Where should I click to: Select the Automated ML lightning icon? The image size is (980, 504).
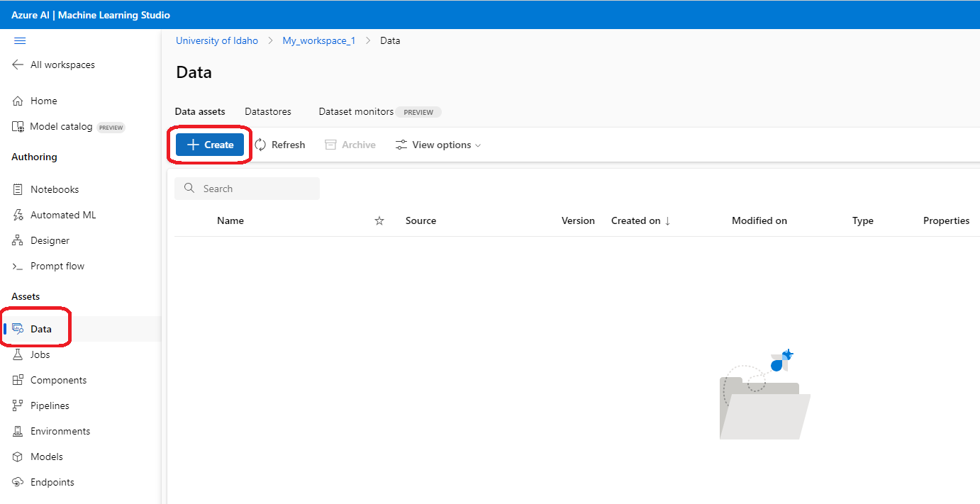click(18, 215)
